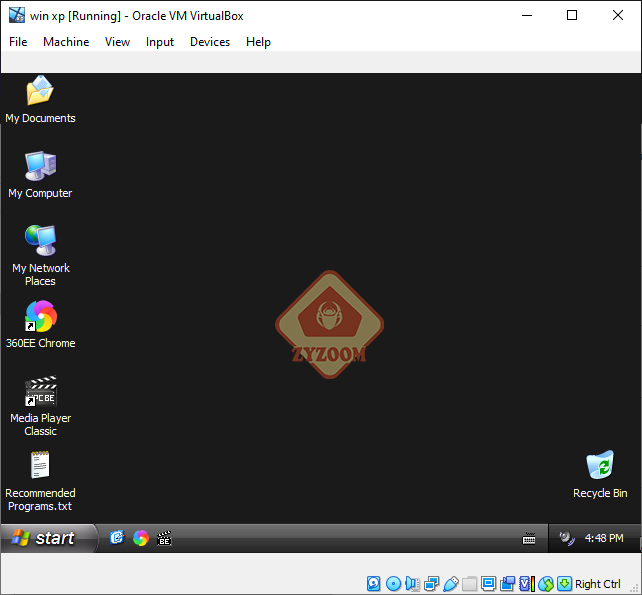Click the audio indicator in VirtualBox status bar
This screenshot has height=595, width=642.
[412, 584]
